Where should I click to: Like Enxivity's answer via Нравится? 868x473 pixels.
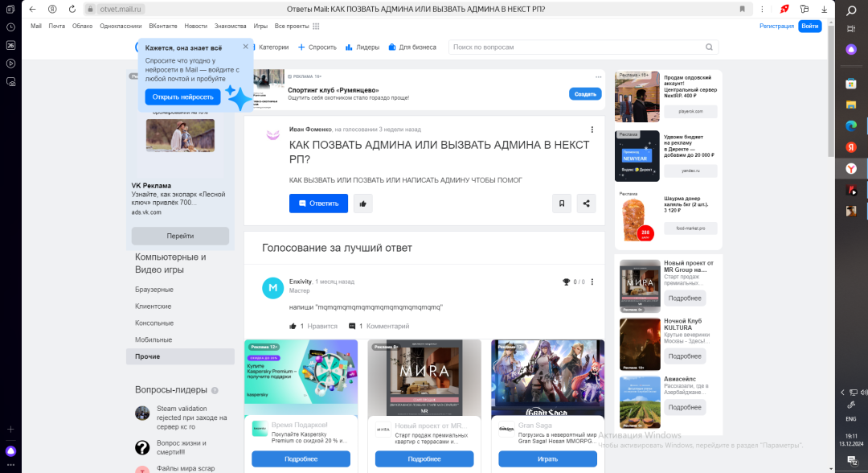[313, 327]
